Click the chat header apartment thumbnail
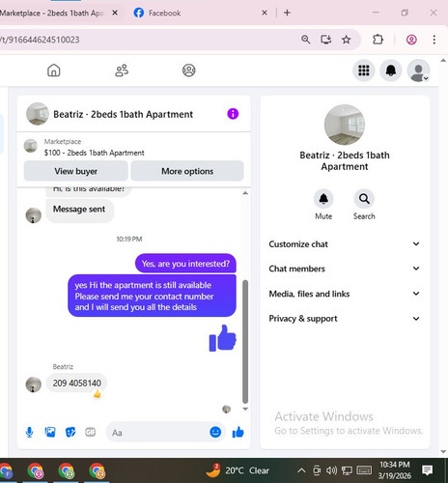The height and width of the screenshot is (483, 448). 38,114
